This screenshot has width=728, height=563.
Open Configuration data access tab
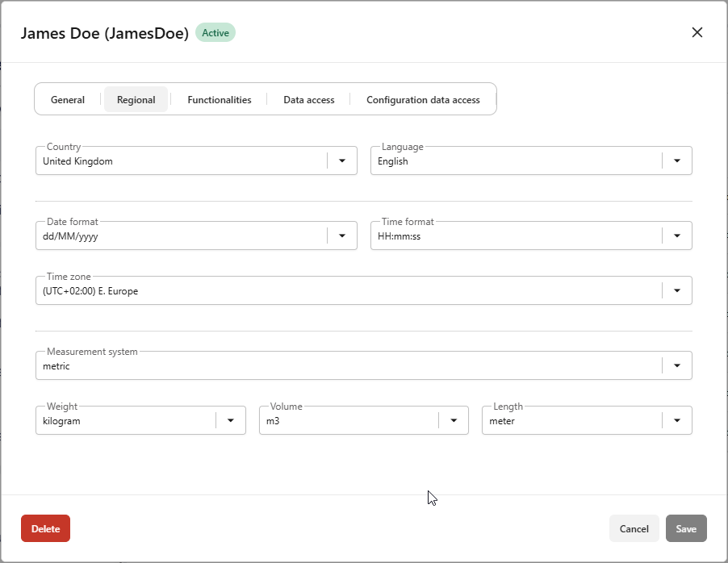coord(423,100)
